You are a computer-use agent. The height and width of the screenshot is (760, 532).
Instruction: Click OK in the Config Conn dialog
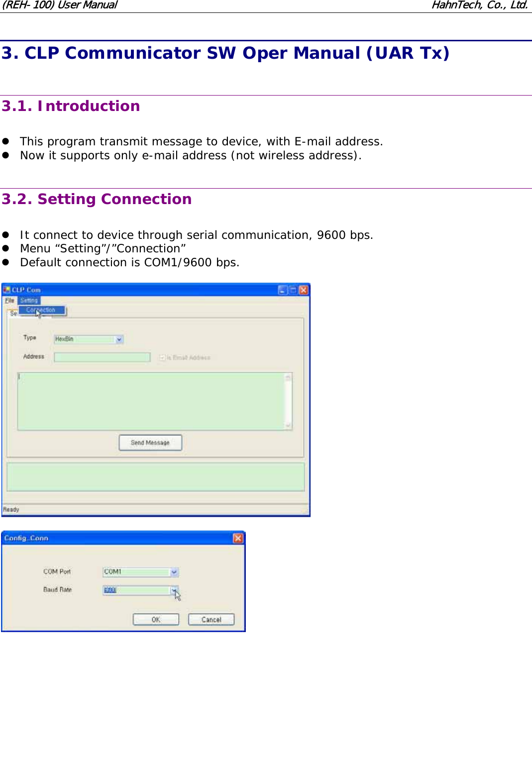point(156,619)
